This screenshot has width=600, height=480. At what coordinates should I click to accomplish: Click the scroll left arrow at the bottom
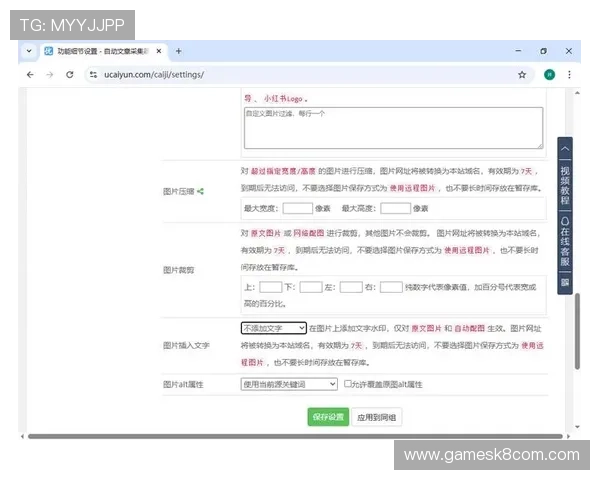[x=22, y=436]
